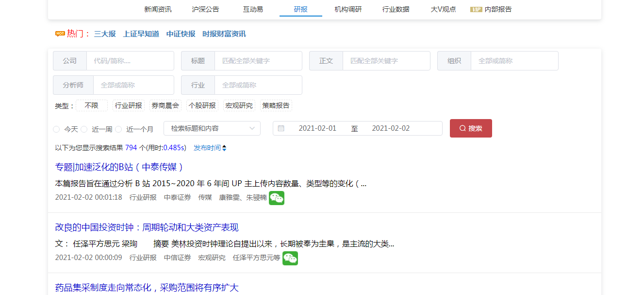Switch to the 新闻资讯 tab
This screenshot has width=644, height=295.
[158, 9]
